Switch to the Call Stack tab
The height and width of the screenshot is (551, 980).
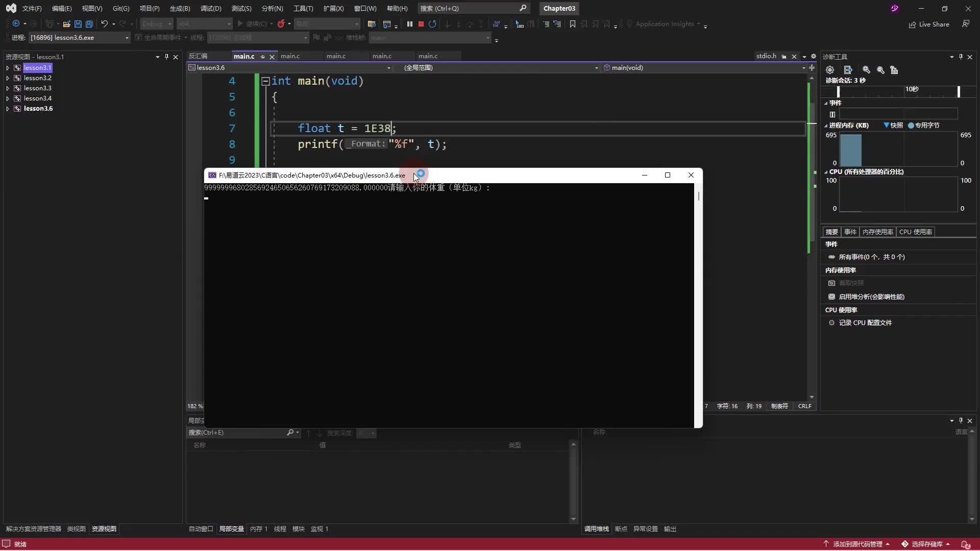coord(597,529)
